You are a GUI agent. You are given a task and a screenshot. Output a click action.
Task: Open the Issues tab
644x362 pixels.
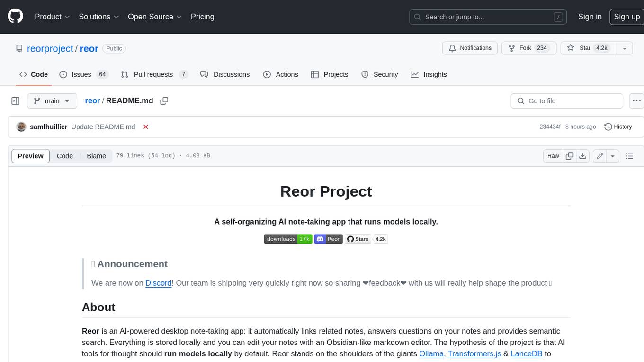coord(83,74)
